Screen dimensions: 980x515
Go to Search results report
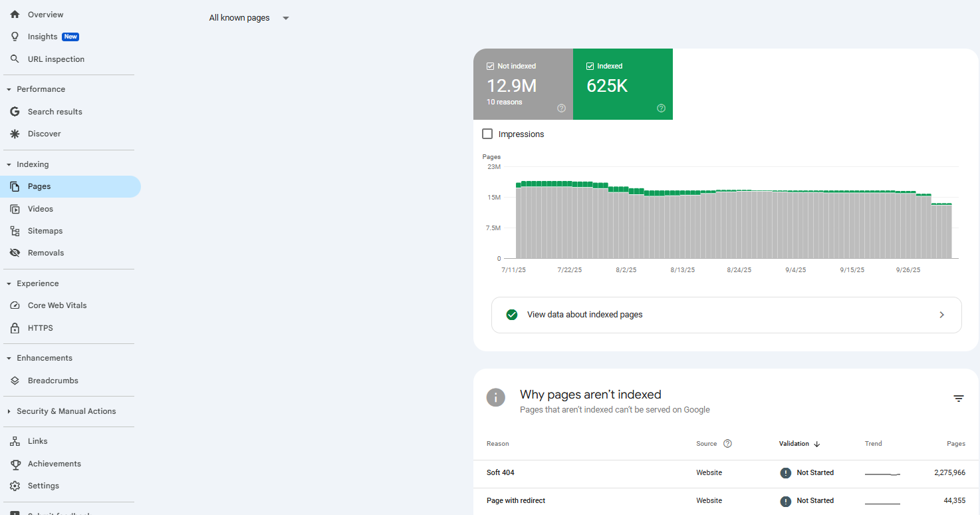(55, 112)
